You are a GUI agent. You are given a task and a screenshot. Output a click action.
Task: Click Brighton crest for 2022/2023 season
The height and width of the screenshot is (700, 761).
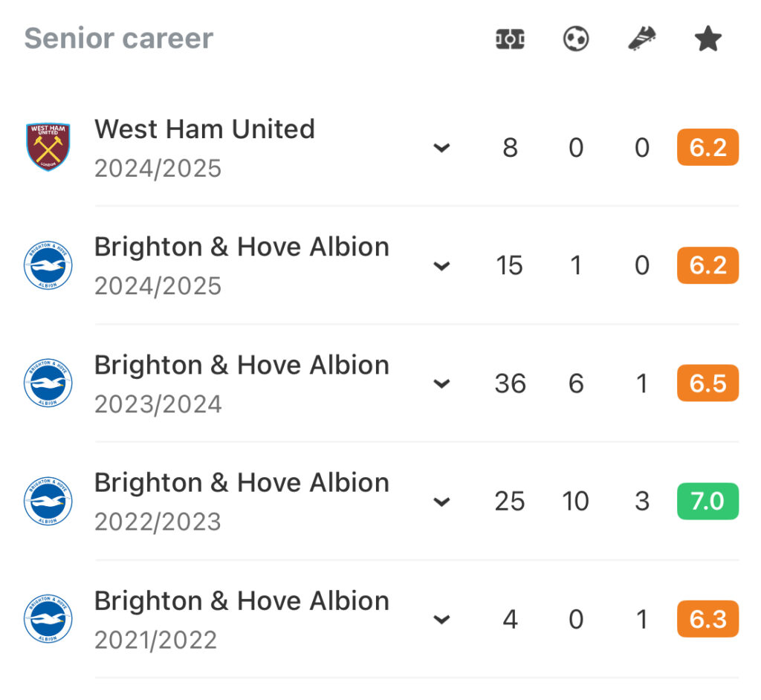point(48,501)
